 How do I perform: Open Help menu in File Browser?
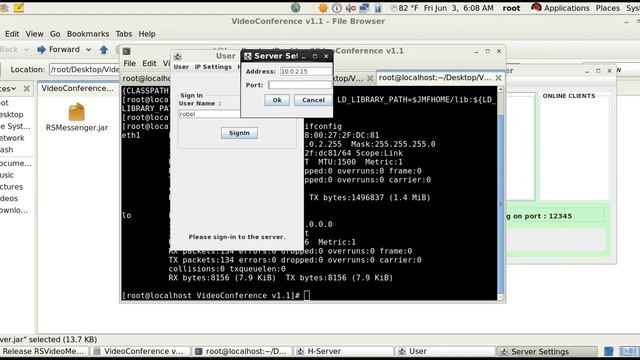147,34
